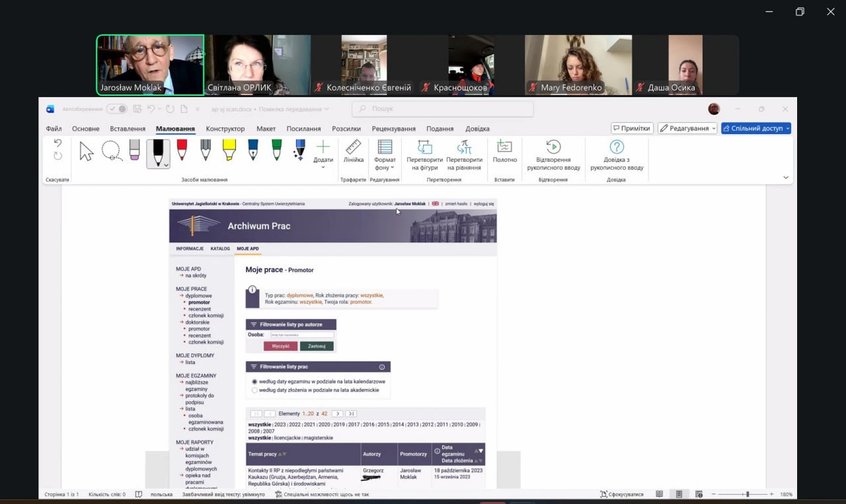Select the green pen tool
The width and height of the screenshot is (846, 504).
coord(276,150)
